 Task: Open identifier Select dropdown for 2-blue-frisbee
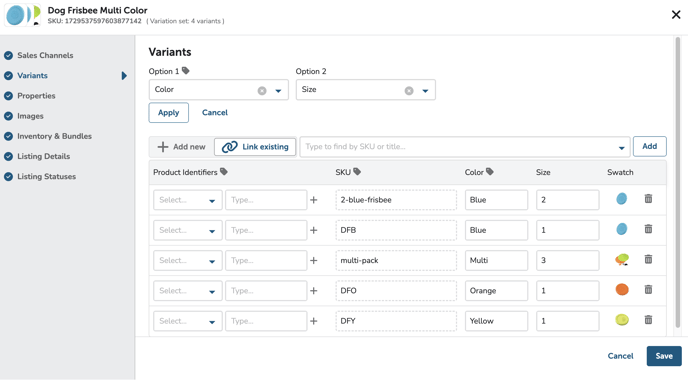(x=187, y=200)
